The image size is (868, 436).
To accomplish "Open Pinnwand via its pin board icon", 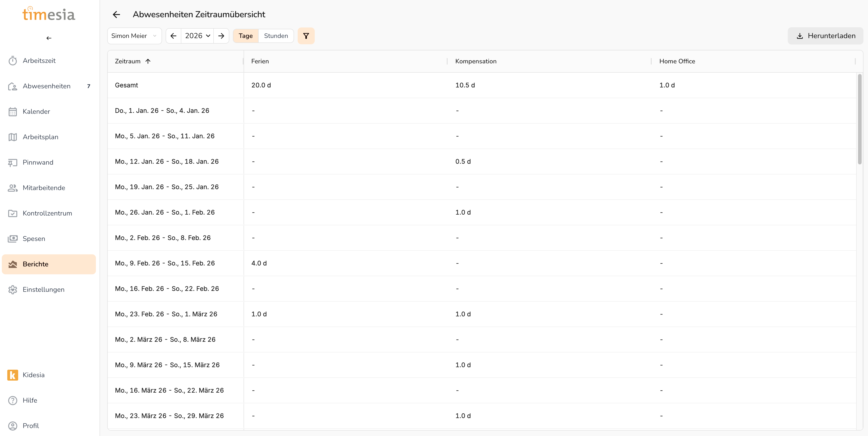I will pos(13,163).
